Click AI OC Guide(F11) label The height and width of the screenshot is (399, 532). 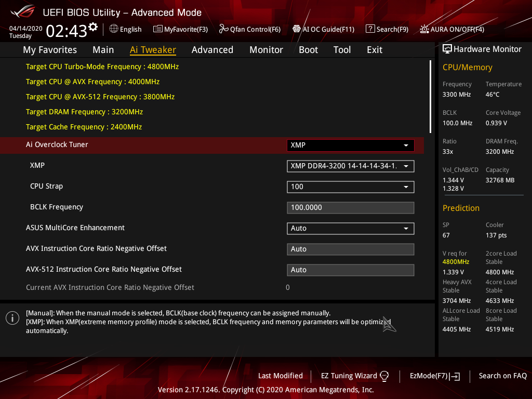pos(328,29)
